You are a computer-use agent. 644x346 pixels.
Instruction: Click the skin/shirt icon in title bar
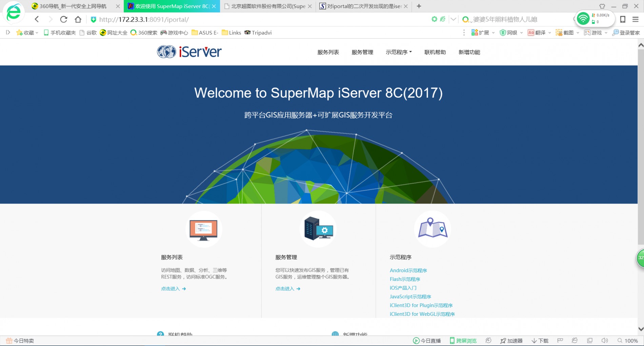602,6
